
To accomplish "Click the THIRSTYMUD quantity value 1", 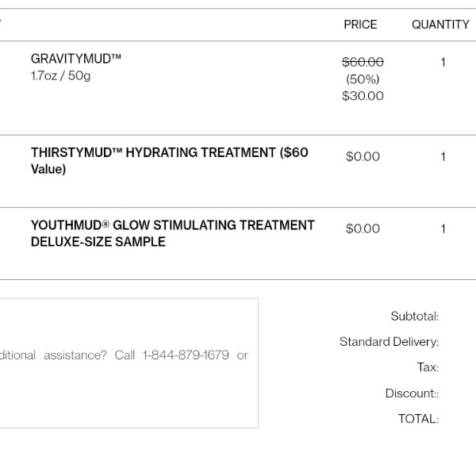I will (443, 156).
